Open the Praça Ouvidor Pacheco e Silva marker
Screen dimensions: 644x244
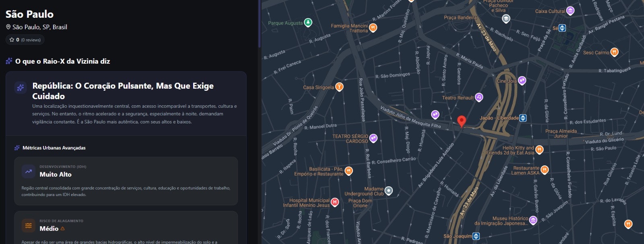[x=506, y=19]
